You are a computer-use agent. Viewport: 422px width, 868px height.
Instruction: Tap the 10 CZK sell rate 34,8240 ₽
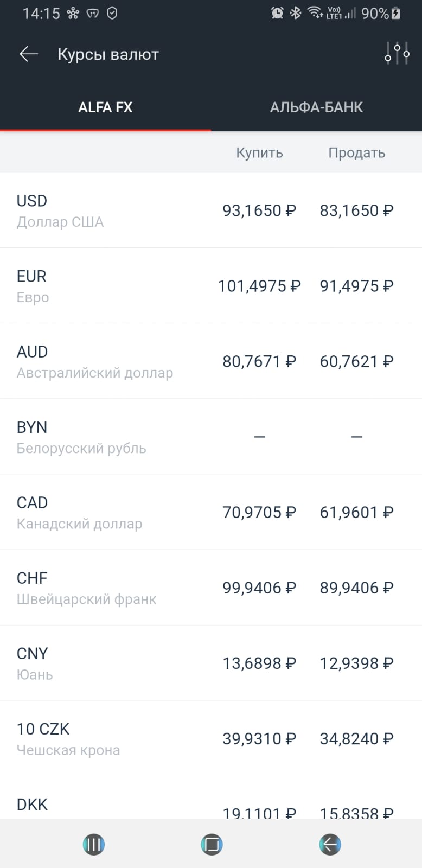pyautogui.click(x=356, y=738)
